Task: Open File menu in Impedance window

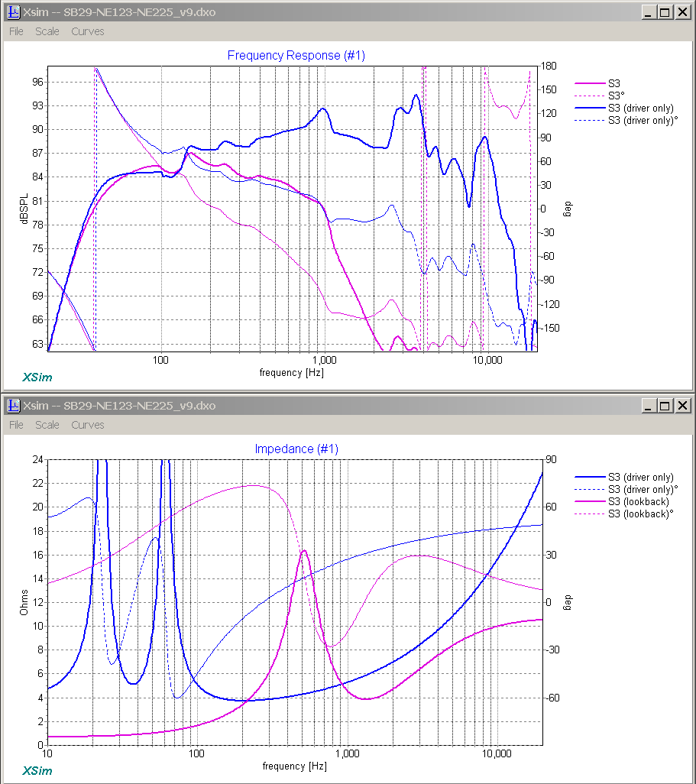Action: [17, 425]
